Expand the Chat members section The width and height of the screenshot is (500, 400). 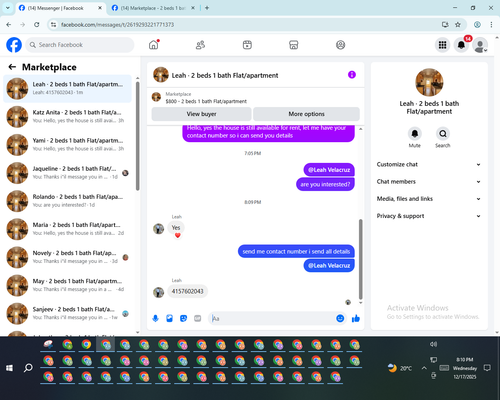tap(429, 182)
